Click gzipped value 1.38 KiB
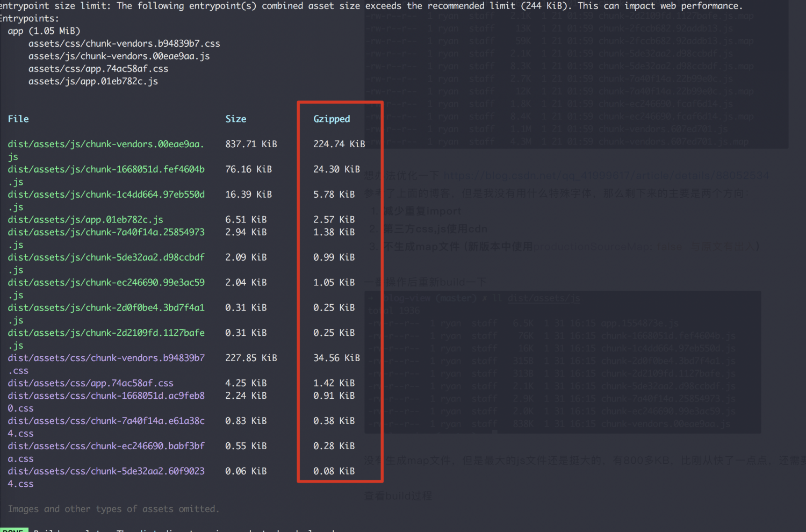Screen dimensions: 806x532 334,232
